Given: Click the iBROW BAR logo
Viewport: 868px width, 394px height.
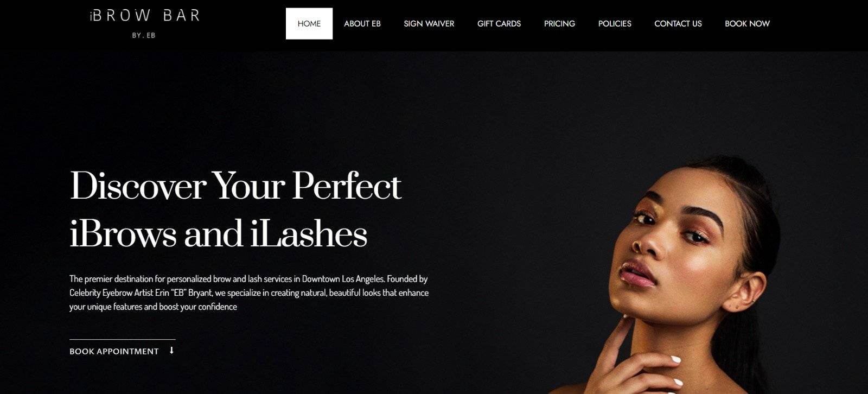Looking at the screenshot, I should 145,16.
